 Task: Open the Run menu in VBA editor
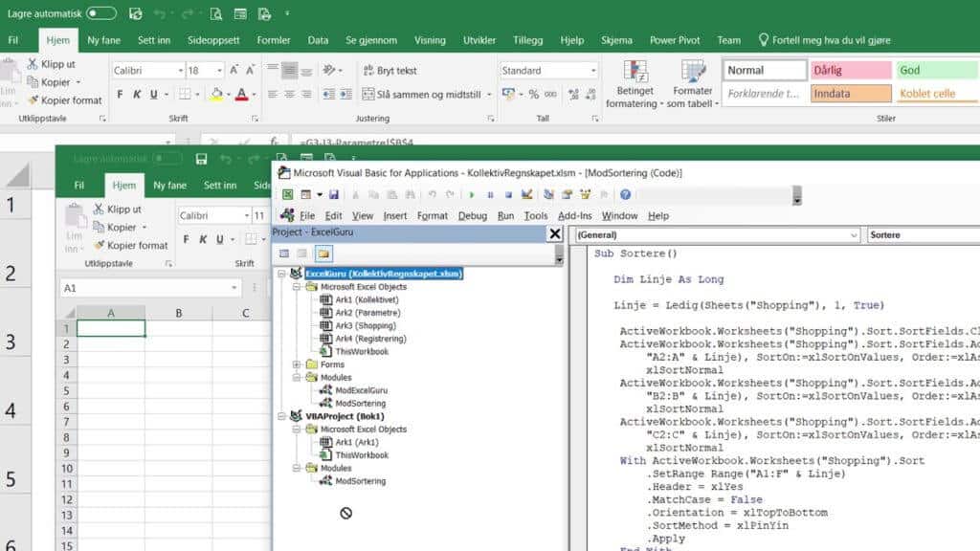coord(505,215)
